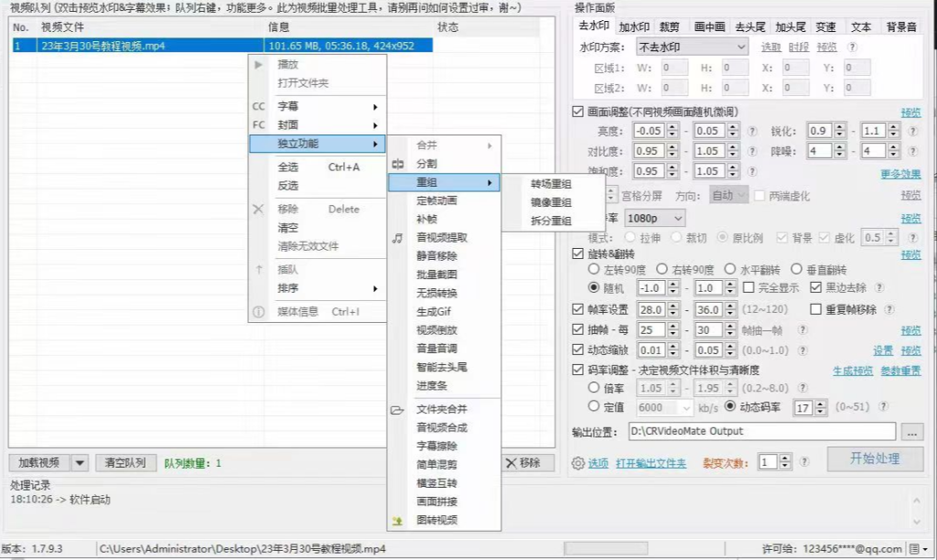Image resolution: width=937 pixels, height=560 pixels.
Task: Select the 水平翻转 radio button
Action: pos(730,269)
